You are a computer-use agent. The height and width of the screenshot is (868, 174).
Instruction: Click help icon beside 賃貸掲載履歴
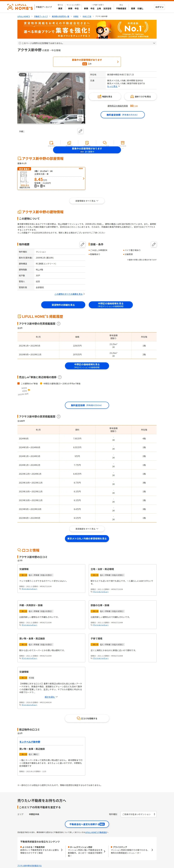(x=58, y=416)
